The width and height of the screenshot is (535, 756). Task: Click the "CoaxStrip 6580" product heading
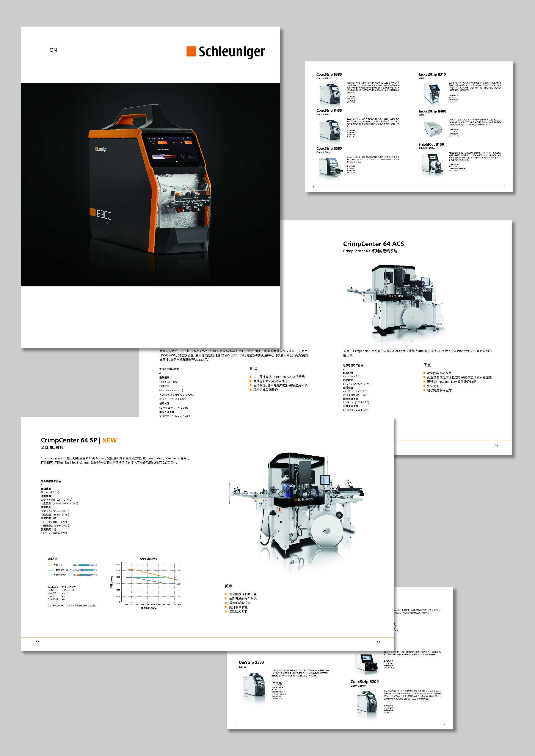(x=329, y=148)
